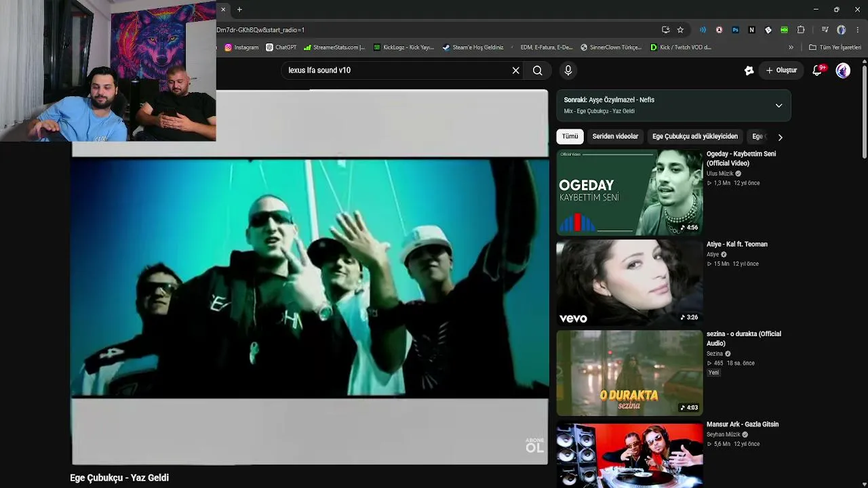Open Mansur Ark Gazla Gitsin thumbnail

629,454
